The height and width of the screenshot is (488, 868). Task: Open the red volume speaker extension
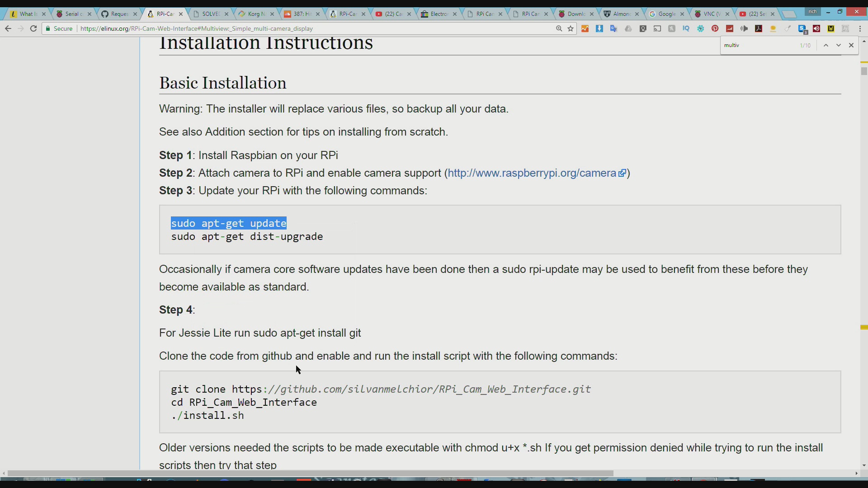[816, 28]
